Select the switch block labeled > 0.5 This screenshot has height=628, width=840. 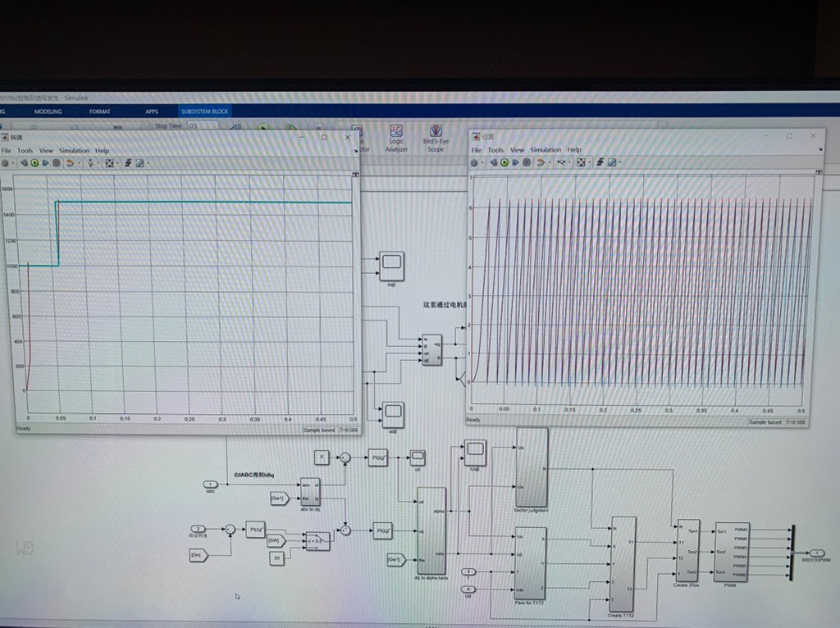[317, 541]
